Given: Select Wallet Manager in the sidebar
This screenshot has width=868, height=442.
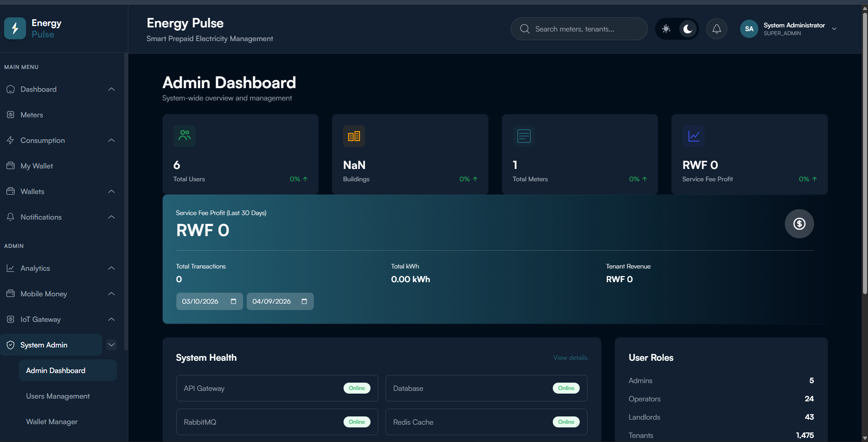Looking at the screenshot, I should (x=52, y=421).
